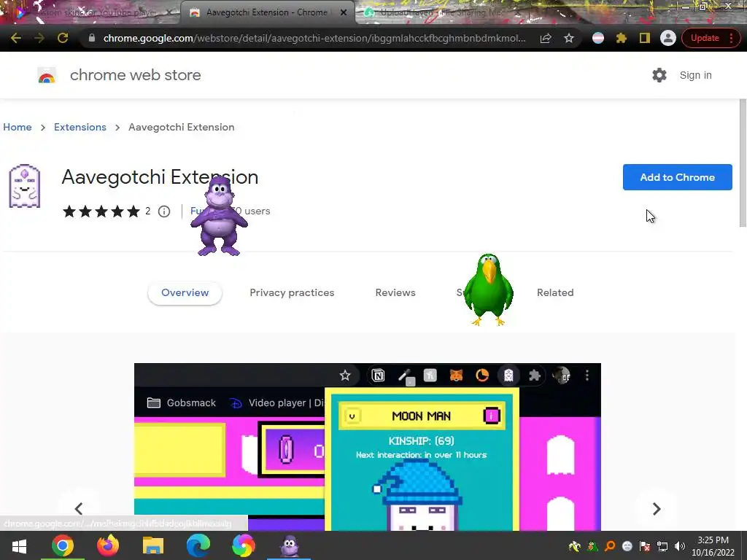Open the page share icon in the address bar
Screen dimensions: 747x560
point(546,38)
